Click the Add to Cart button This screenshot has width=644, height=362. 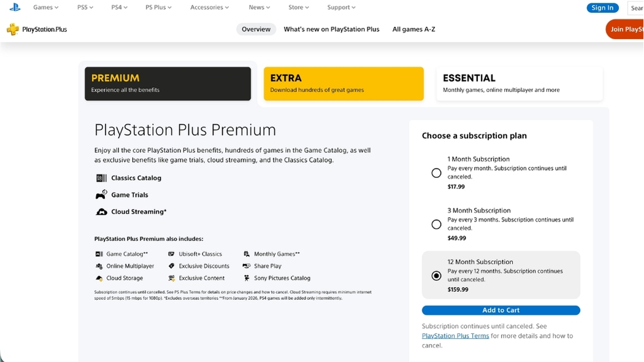coord(500,310)
